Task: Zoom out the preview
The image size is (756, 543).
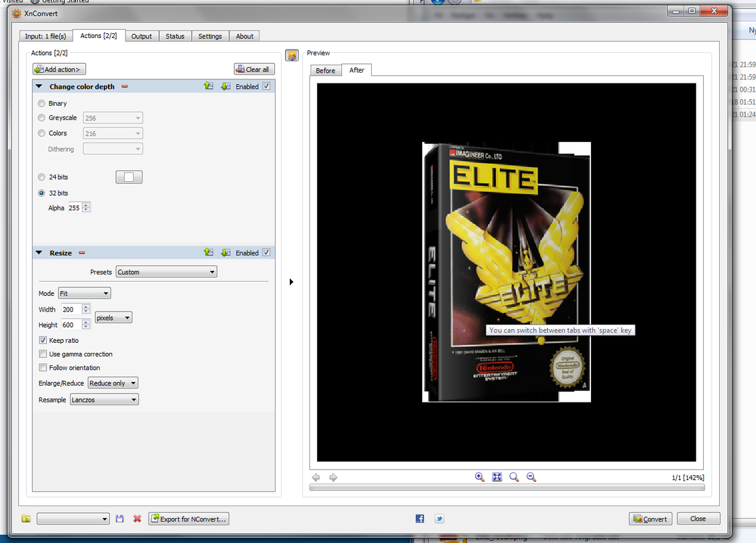Action: click(x=531, y=477)
